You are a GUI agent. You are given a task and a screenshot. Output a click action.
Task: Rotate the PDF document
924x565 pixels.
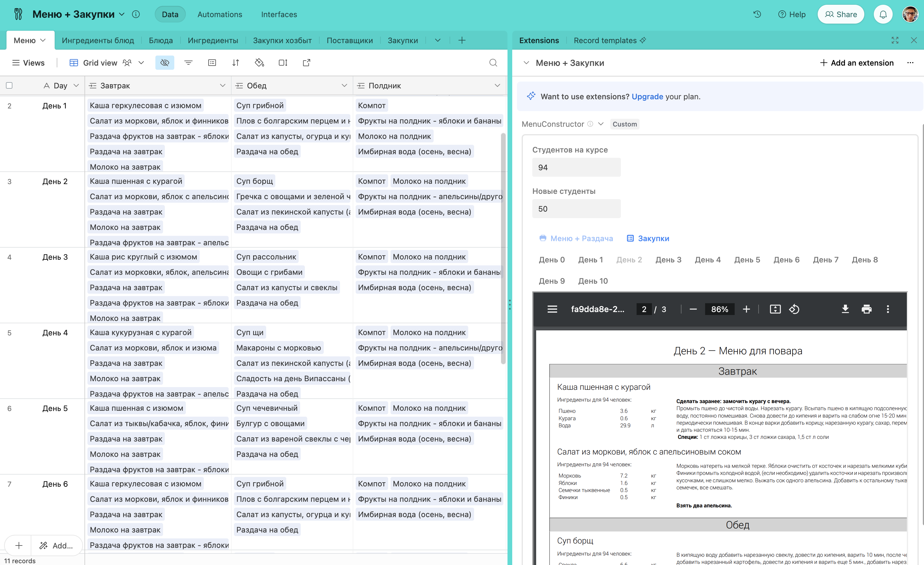click(x=794, y=309)
